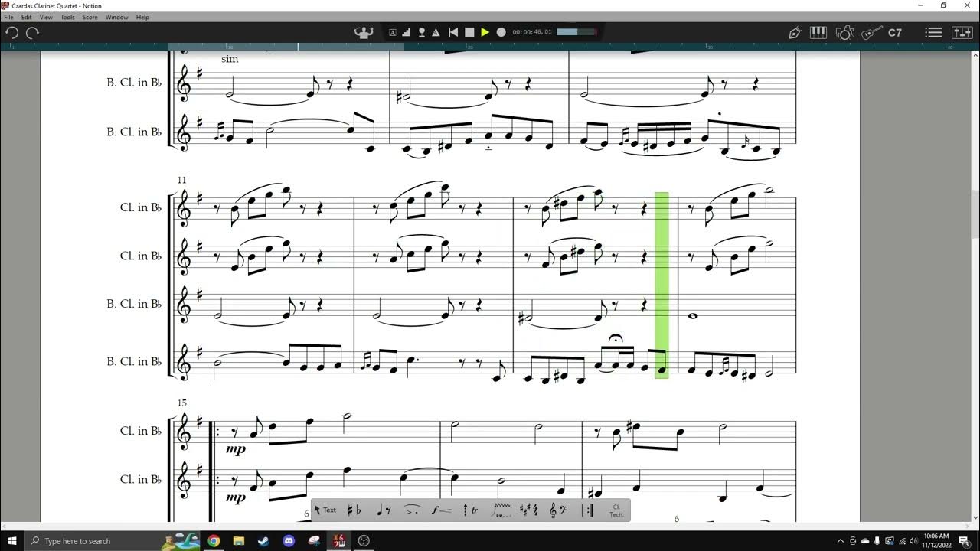This screenshot has height=551, width=980.
Task: Open Steam from the taskbar
Action: coord(263,541)
